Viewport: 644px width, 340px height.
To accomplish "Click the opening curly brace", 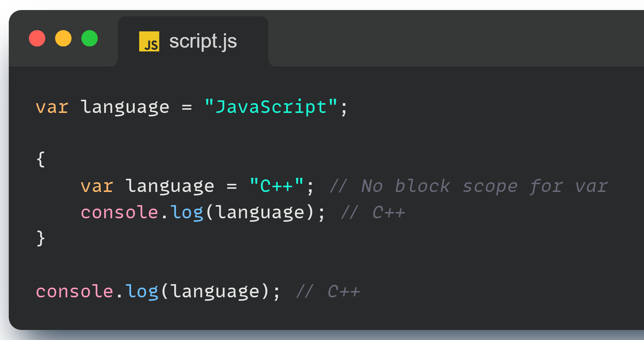I will pos(41,159).
